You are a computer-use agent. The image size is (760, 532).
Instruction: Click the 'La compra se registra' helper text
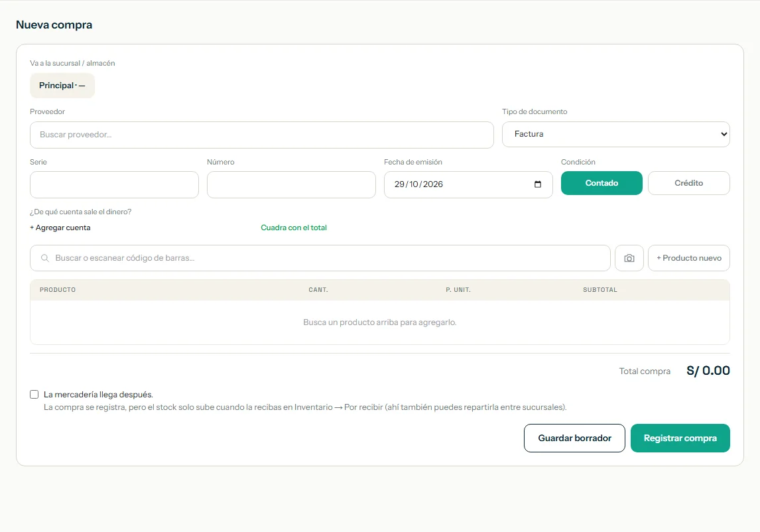(x=305, y=407)
